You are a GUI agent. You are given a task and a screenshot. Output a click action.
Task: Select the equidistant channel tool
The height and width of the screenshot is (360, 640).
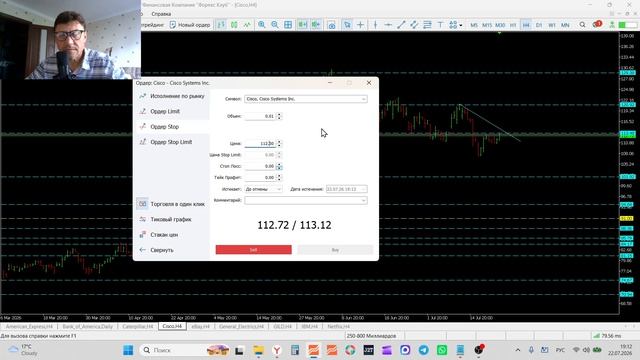click(x=414, y=25)
